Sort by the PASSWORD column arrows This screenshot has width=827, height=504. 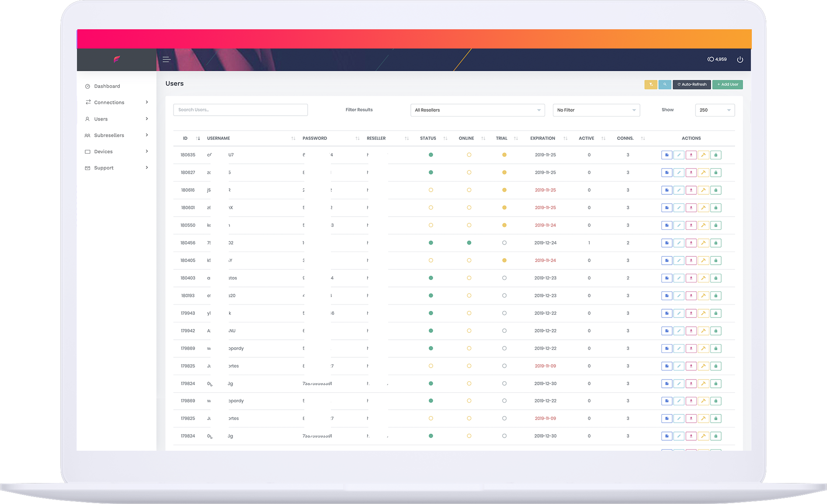pyautogui.click(x=358, y=138)
